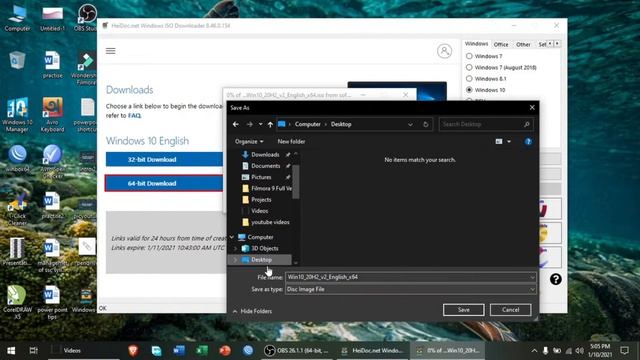640x360 pixels.
Task: Open the Computer desktop icon
Action: [17, 18]
